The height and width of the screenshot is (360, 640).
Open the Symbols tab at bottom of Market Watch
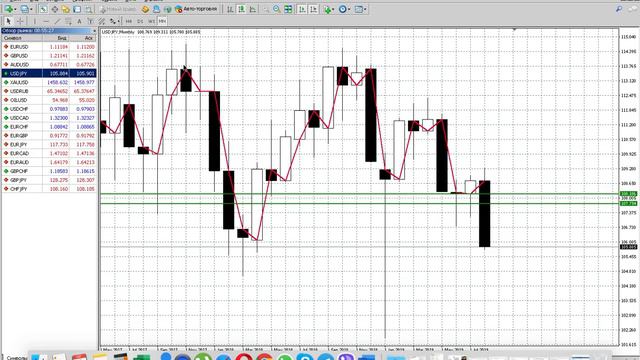click(x=16, y=358)
